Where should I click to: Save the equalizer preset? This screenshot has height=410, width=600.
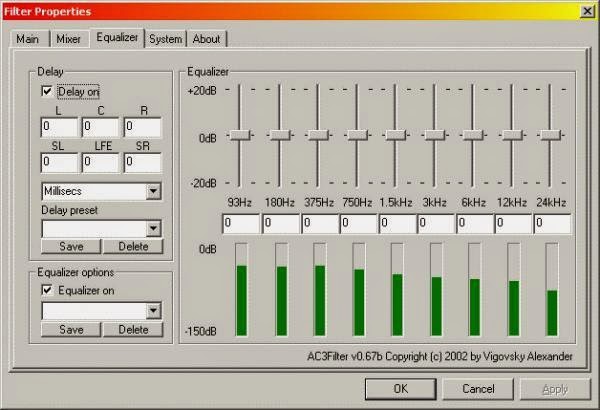coord(71,330)
